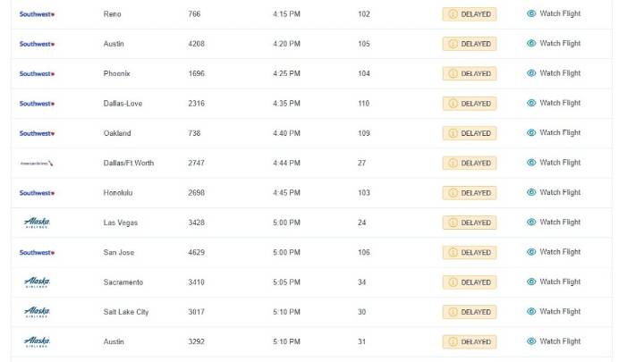
Task: Click the eye icon for Honolulu flight 2698
Action: pos(531,192)
